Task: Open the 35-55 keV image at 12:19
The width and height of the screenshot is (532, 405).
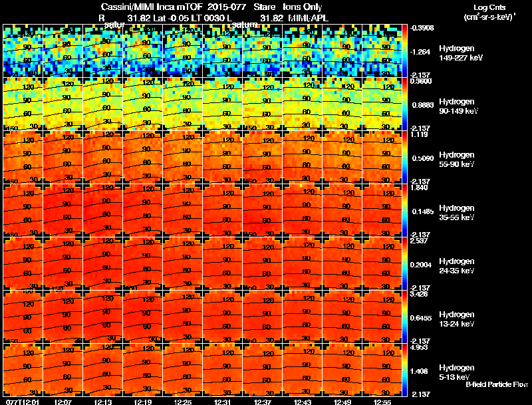Action: 143,211
